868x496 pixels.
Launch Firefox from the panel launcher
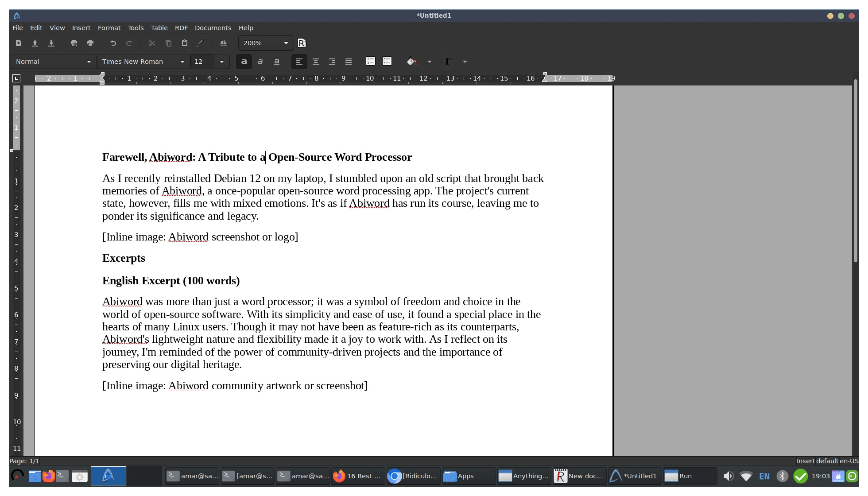[x=49, y=476]
